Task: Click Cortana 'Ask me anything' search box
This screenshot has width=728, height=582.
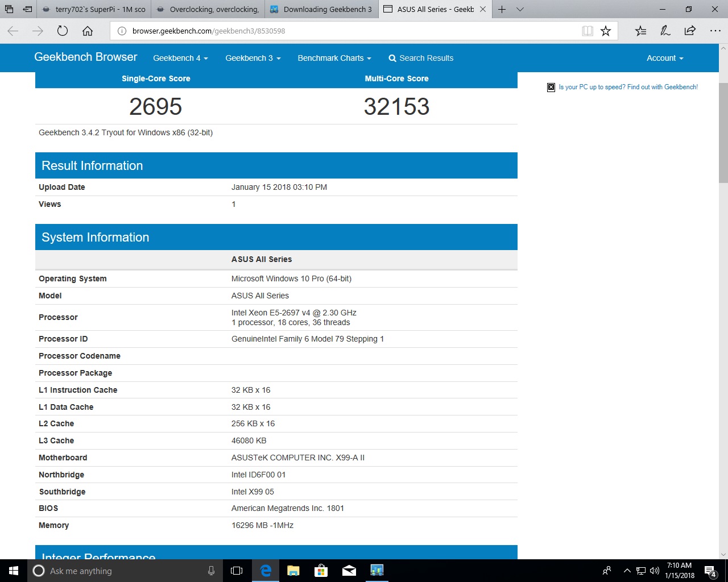Action: 125,571
